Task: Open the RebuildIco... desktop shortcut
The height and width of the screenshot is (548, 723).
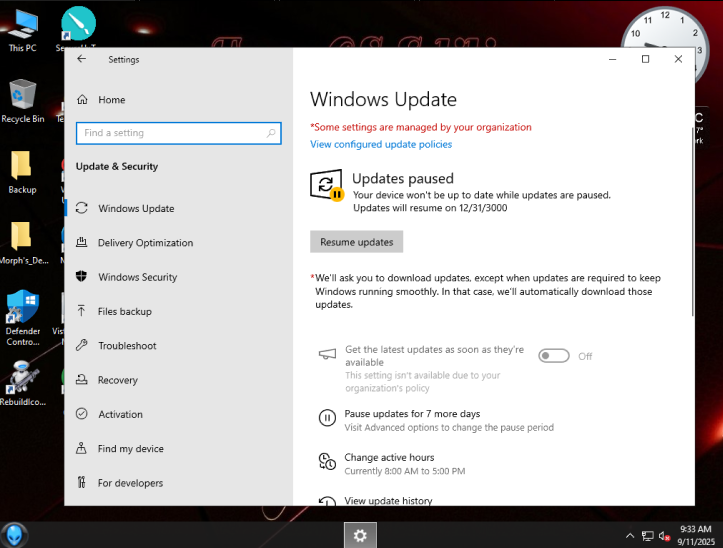Action: click(x=22, y=384)
